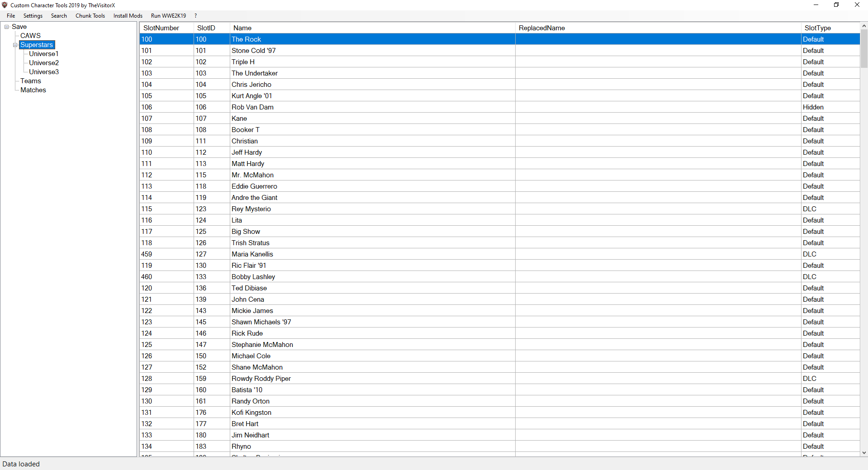Sort by SlotID column header
This screenshot has height=470, width=868.
click(212, 28)
